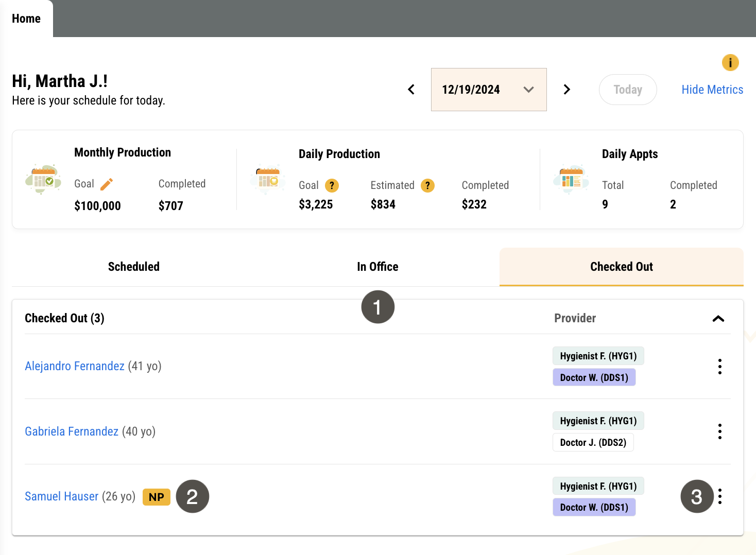Click the Monthly Production calendar icon
The width and height of the screenshot is (756, 555).
pyautogui.click(x=43, y=179)
